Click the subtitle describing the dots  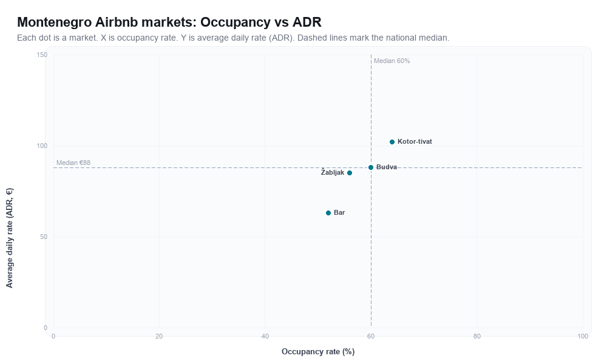click(233, 38)
